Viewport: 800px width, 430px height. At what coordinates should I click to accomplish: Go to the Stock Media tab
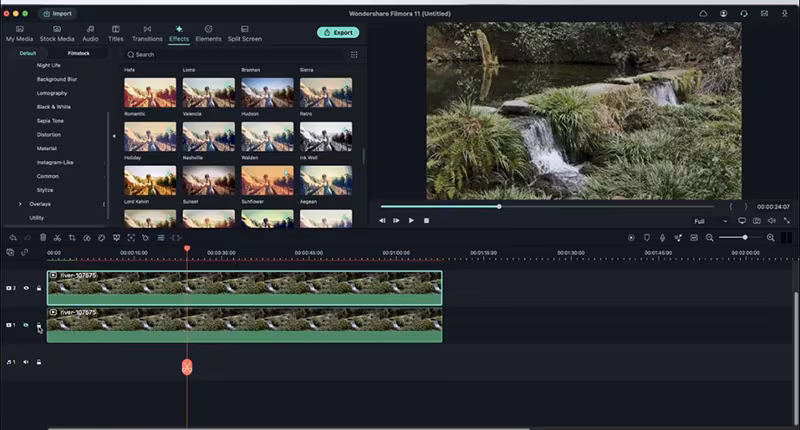click(57, 34)
